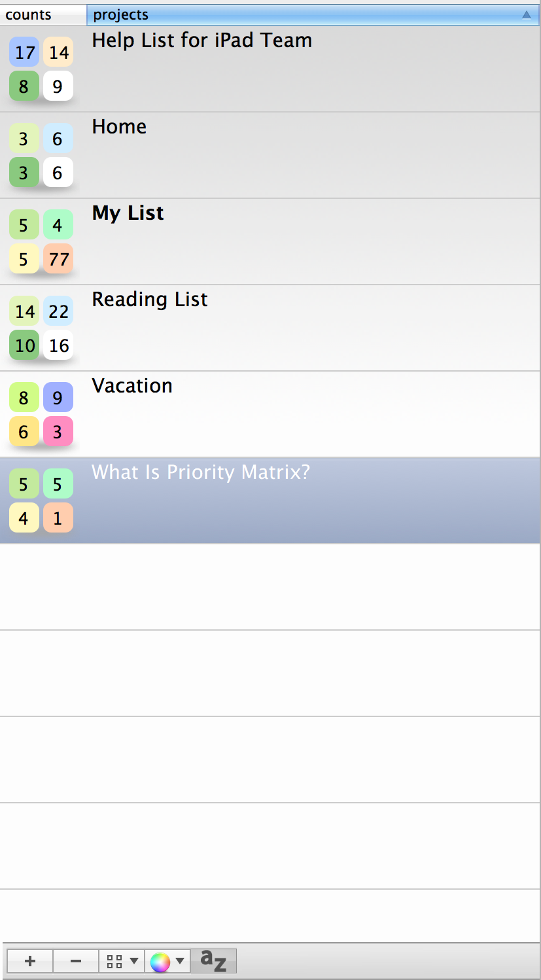Click the green 10 badge in Reading List

point(24,345)
